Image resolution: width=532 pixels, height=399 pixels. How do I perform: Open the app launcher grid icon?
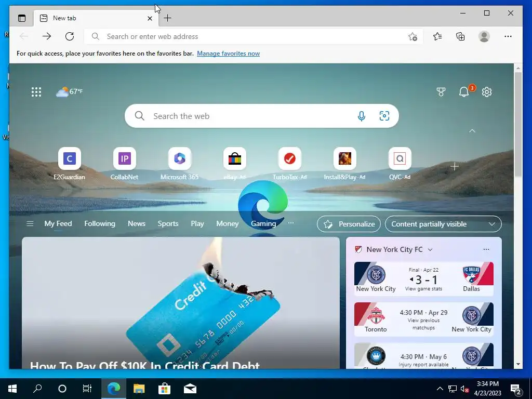point(36,92)
